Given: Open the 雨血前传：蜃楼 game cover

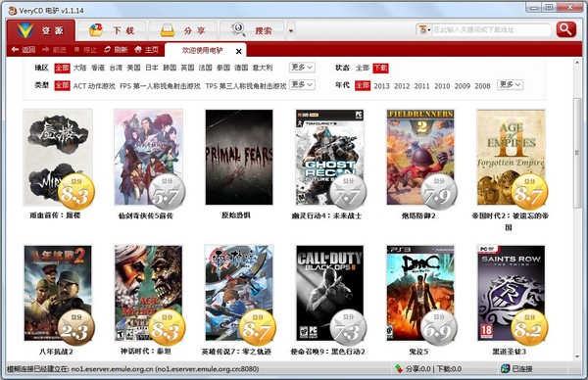Looking at the screenshot, I should [58, 157].
